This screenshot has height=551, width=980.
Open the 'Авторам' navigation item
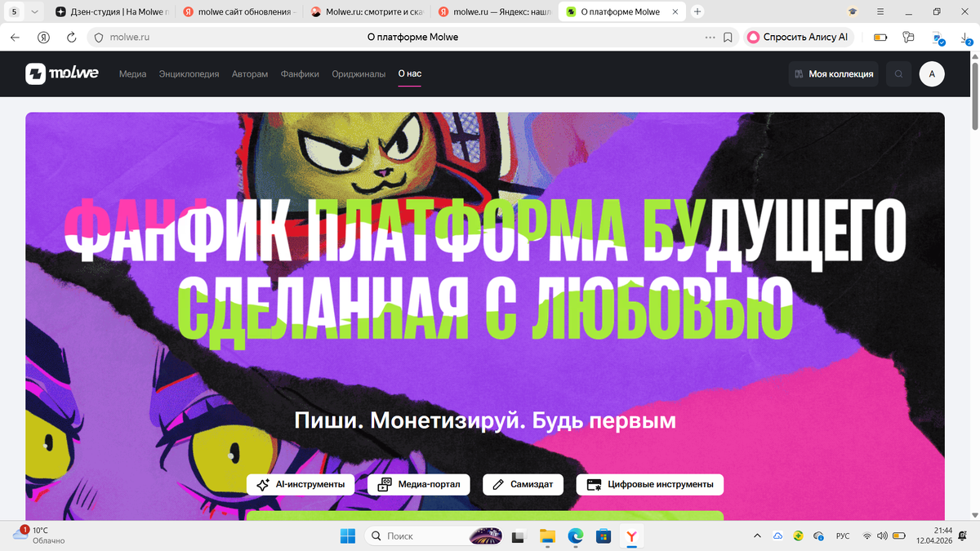(x=250, y=73)
